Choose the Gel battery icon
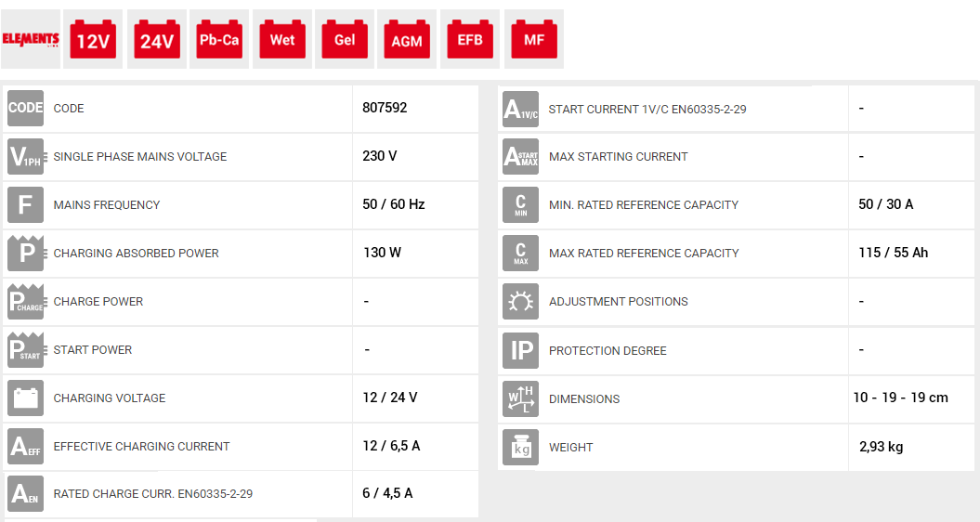The height and width of the screenshot is (522, 980). (345, 39)
